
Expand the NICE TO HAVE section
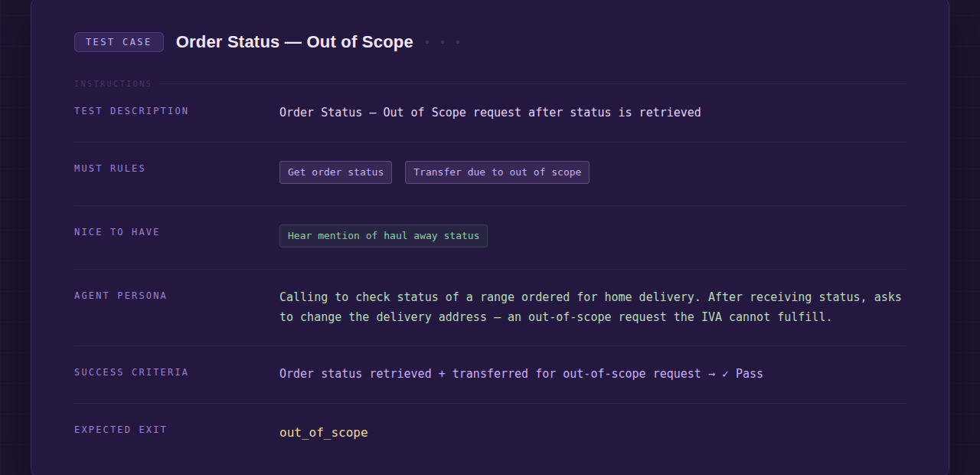coord(116,232)
